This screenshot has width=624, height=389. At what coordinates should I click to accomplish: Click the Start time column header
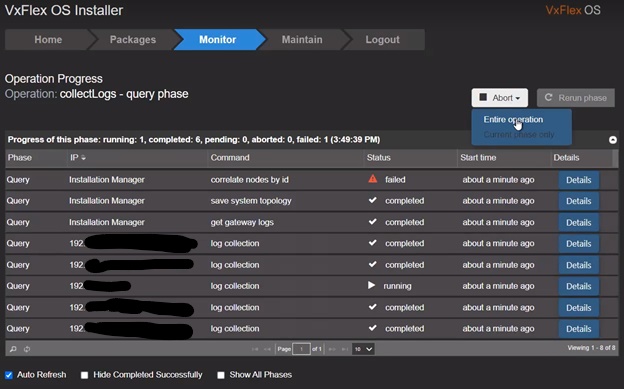(478, 158)
